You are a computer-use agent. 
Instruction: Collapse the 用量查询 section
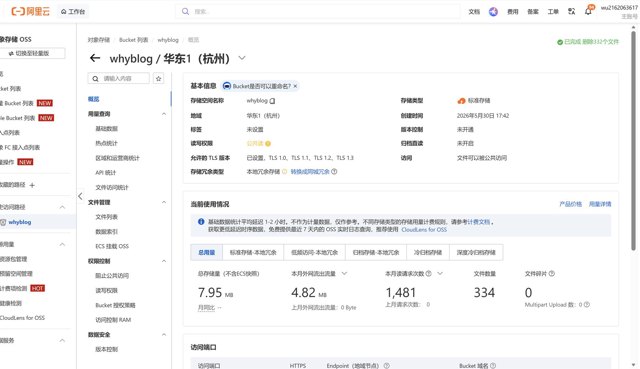[164, 114]
